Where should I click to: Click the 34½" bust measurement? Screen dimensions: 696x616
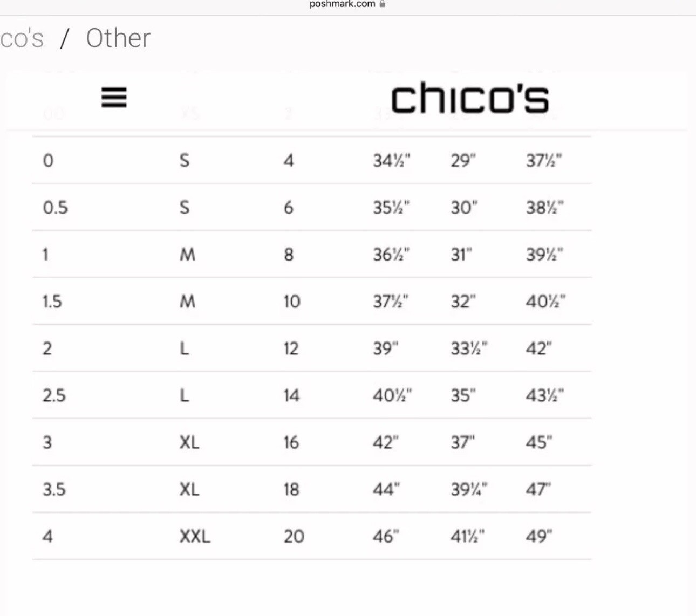click(x=392, y=160)
